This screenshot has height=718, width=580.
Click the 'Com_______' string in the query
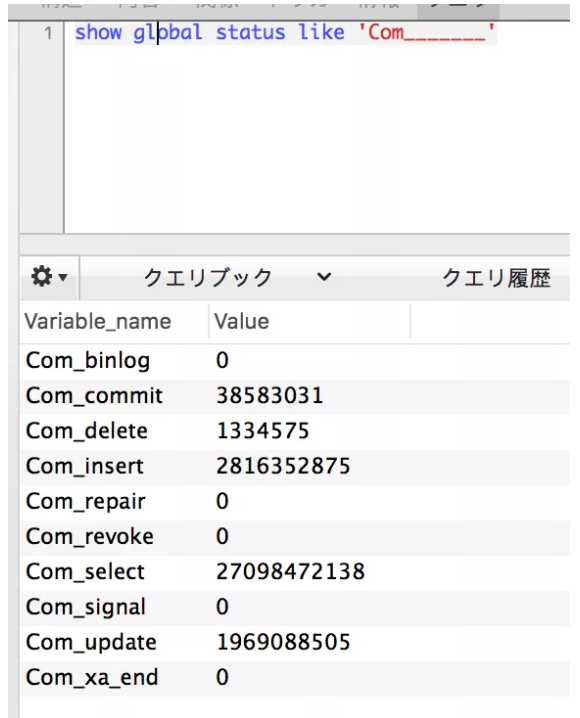[426, 33]
